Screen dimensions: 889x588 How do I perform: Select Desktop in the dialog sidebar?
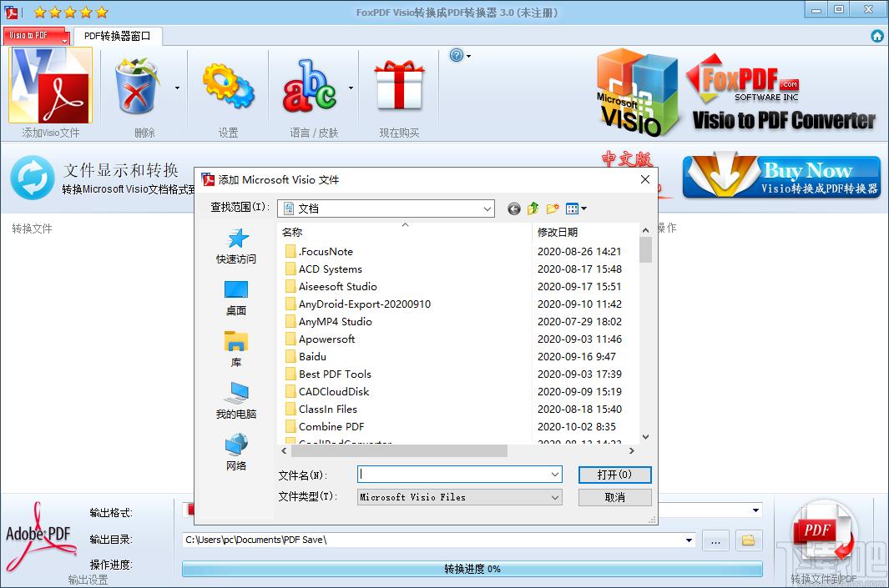coord(236,298)
